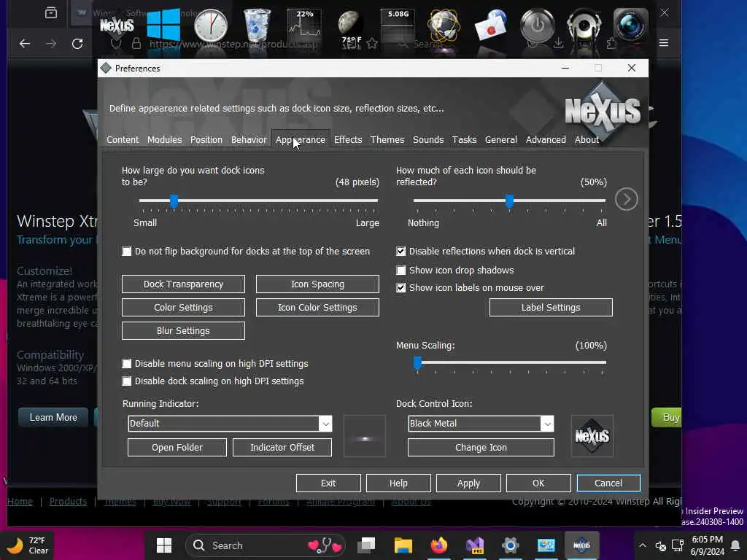Open the Position tab
747x560 pixels.
[x=206, y=139]
